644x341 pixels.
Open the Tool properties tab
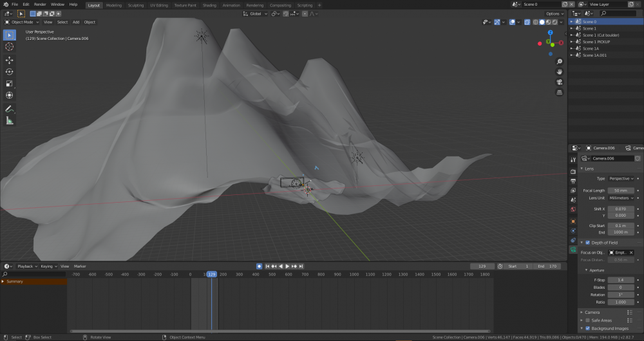(x=573, y=160)
